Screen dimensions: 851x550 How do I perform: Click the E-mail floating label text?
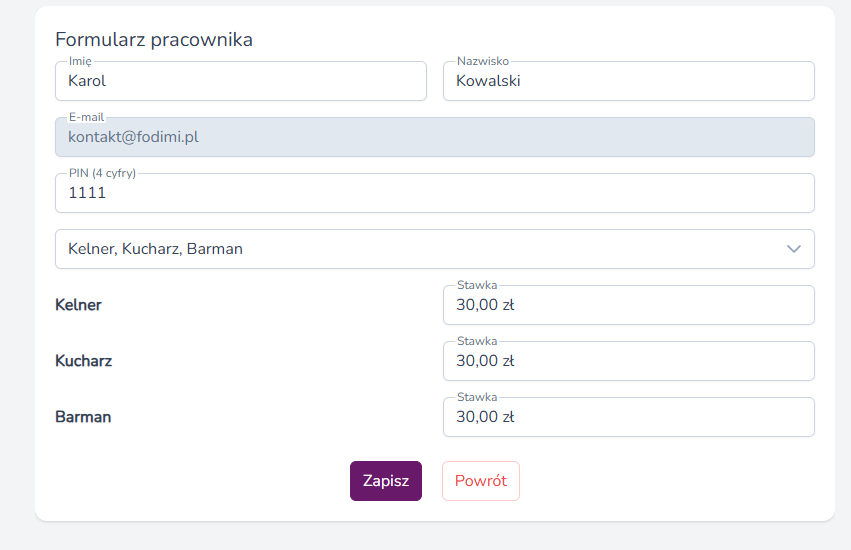(x=86, y=117)
